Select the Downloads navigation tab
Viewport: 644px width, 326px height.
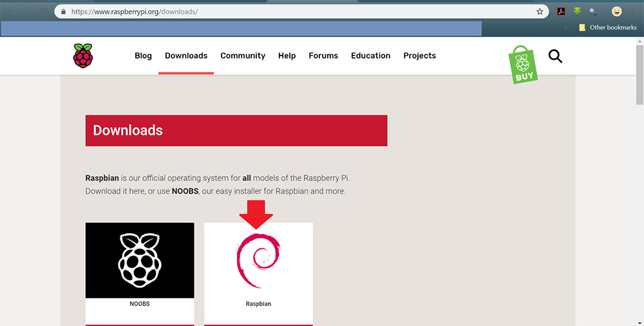(x=186, y=56)
